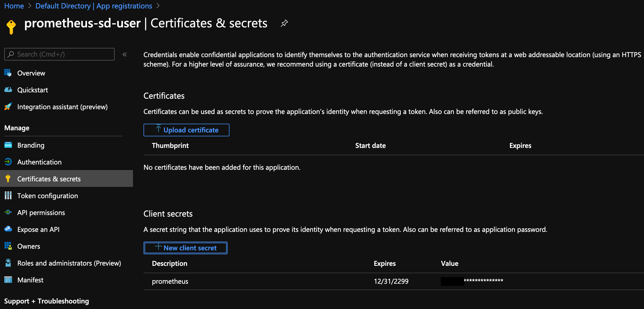Open the Quickstart guide
Viewport: 644px width, 309px height.
pos(33,90)
